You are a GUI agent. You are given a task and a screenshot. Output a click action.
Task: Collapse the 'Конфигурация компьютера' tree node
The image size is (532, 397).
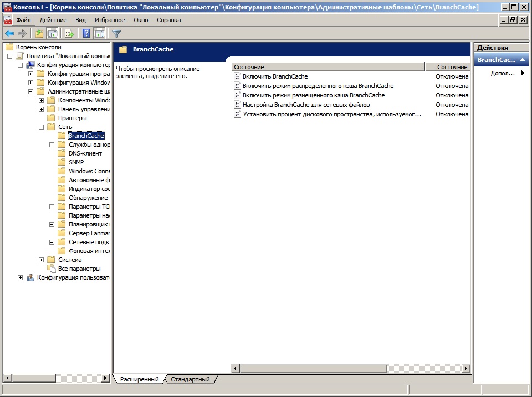tap(21, 65)
